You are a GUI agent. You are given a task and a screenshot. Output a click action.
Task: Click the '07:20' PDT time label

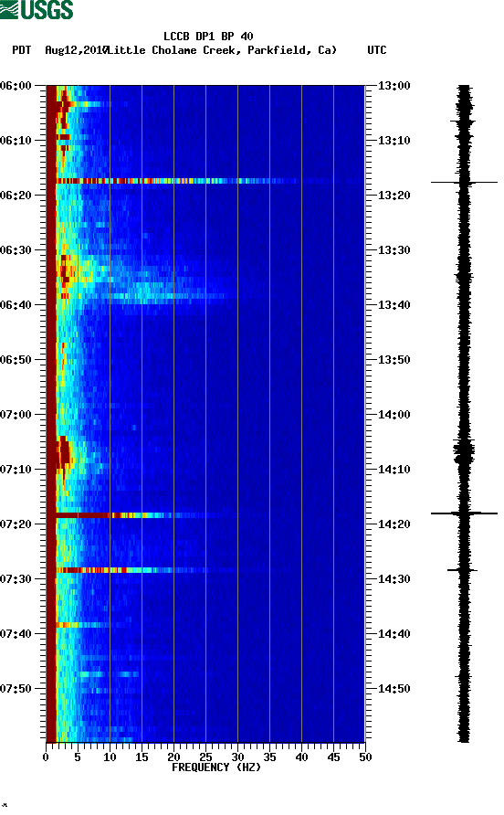[16, 524]
